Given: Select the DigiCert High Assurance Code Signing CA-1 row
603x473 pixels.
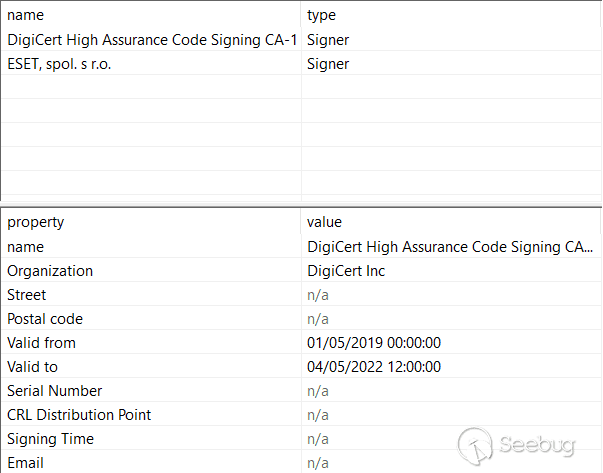Looking at the screenshot, I should click(x=152, y=41).
